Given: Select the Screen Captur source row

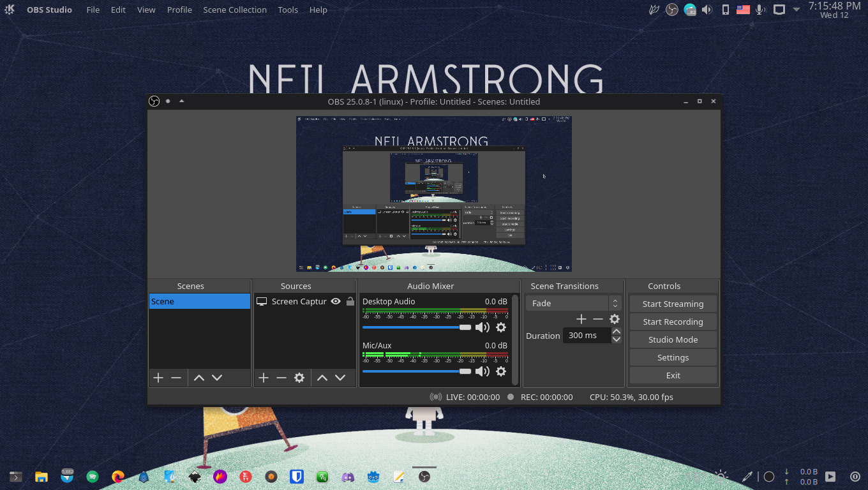Looking at the screenshot, I should point(305,301).
